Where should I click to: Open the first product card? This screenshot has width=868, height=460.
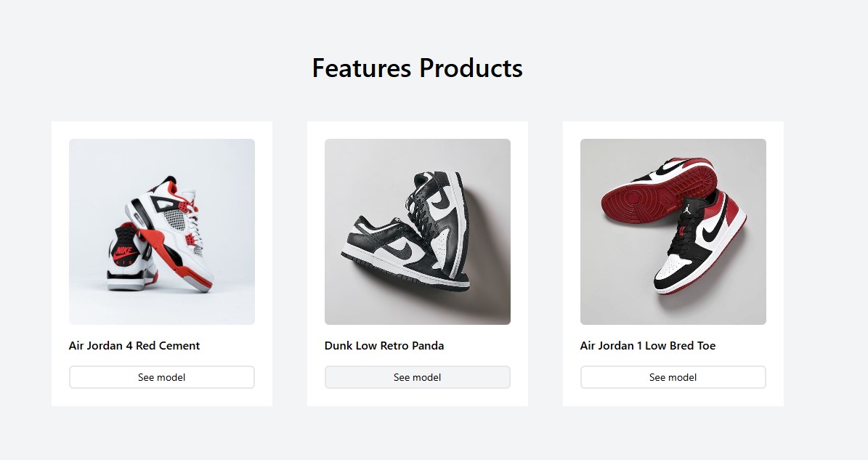[161, 263]
